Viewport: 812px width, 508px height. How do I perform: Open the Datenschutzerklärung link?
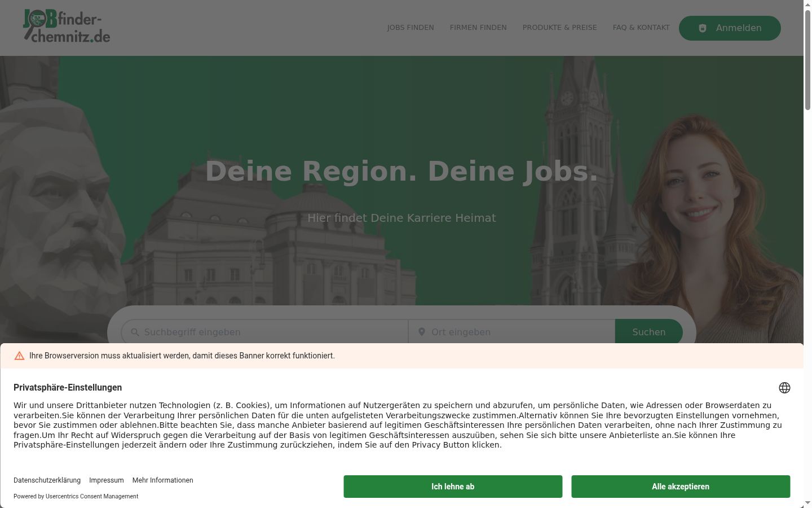[x=47, y=480]
